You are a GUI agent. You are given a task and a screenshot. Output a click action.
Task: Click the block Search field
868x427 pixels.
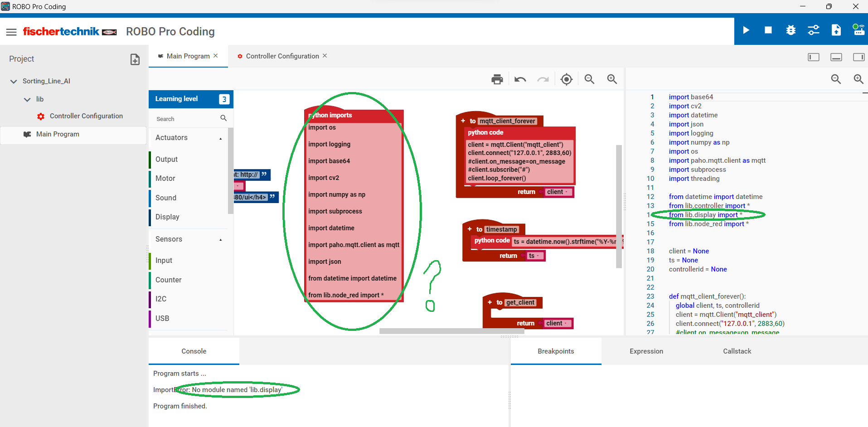(x=186, y=119)
